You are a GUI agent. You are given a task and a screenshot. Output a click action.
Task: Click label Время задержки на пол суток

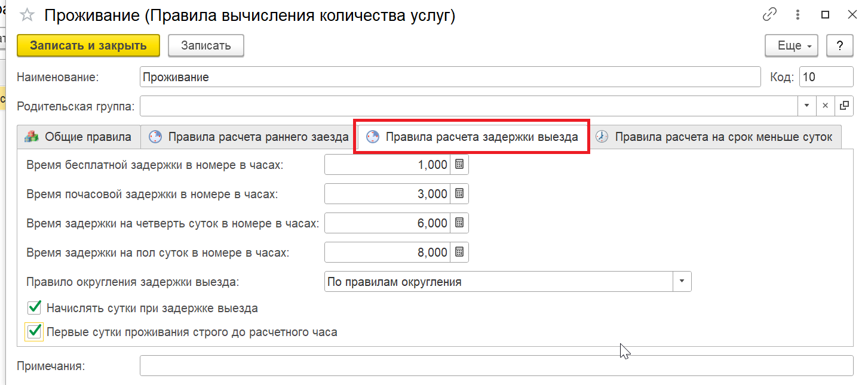(158, 252)
